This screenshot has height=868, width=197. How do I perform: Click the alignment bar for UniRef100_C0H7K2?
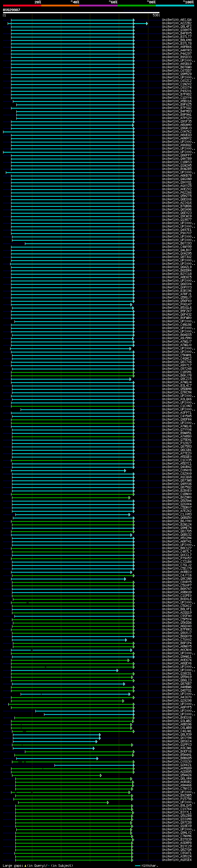(x=69, y=132)
